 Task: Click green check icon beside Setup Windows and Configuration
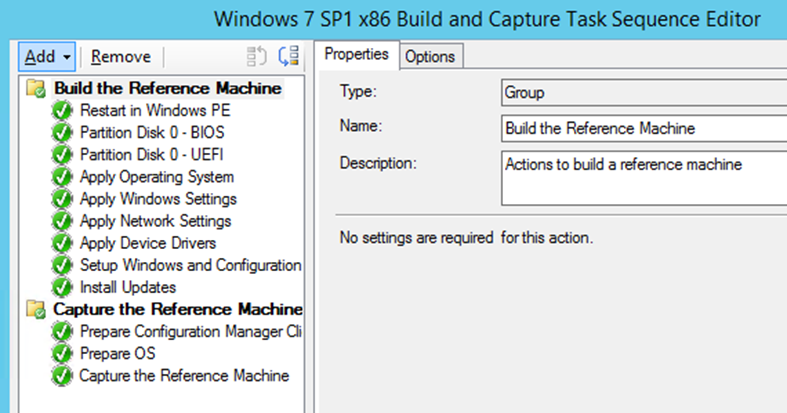pyautogui.click(x=62, y=265)
